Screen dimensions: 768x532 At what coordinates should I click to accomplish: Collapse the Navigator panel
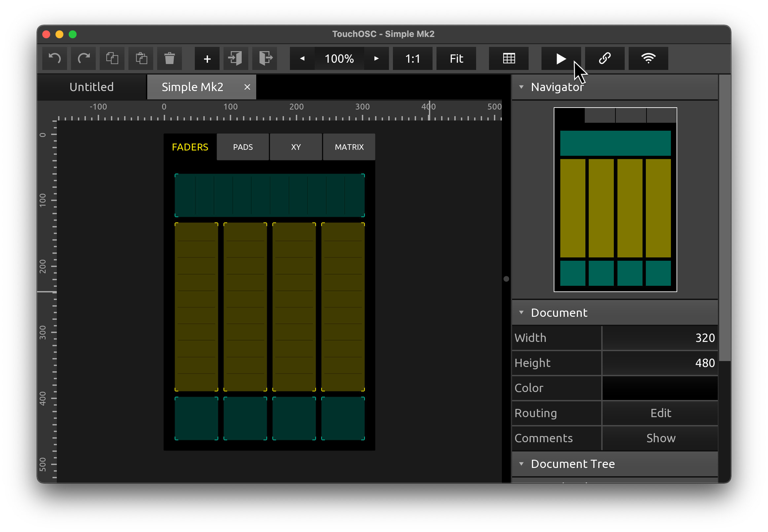[521, 87]
